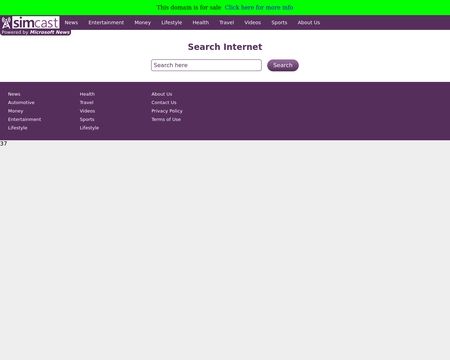Go to Money in the top navigation

143,23
